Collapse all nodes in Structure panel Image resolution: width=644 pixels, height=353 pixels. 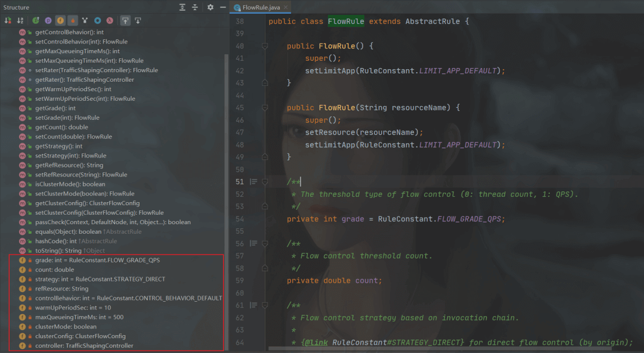click(x=194, y=7)
